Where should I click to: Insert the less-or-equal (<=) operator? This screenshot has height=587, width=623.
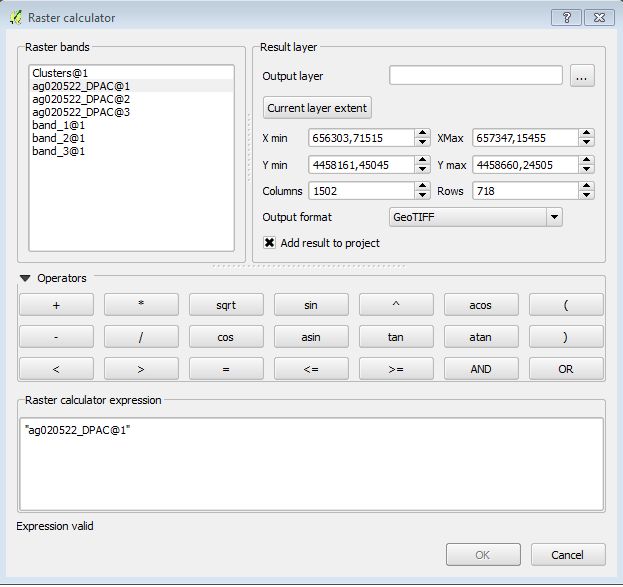[x=311, y=369]
